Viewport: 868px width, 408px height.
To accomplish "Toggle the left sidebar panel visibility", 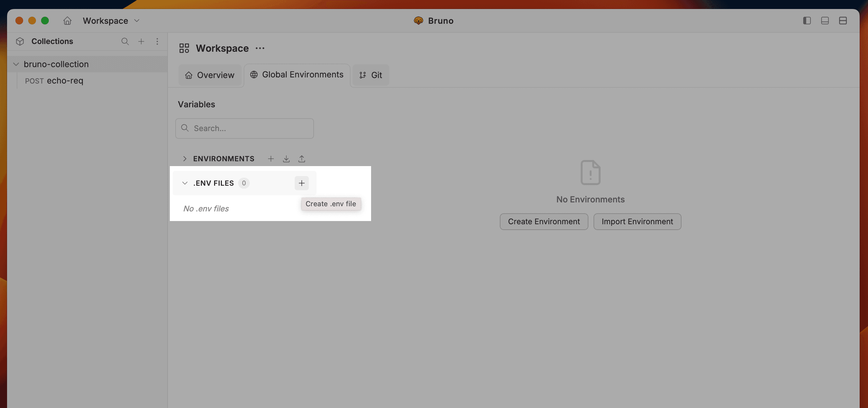I will pyautogui.click(x=807, y=21).
